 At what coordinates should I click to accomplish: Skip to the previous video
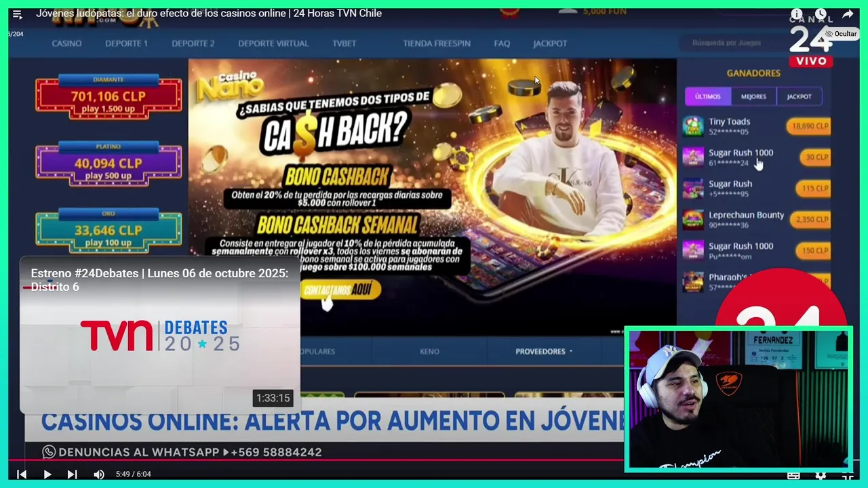(x=22, y=474)
